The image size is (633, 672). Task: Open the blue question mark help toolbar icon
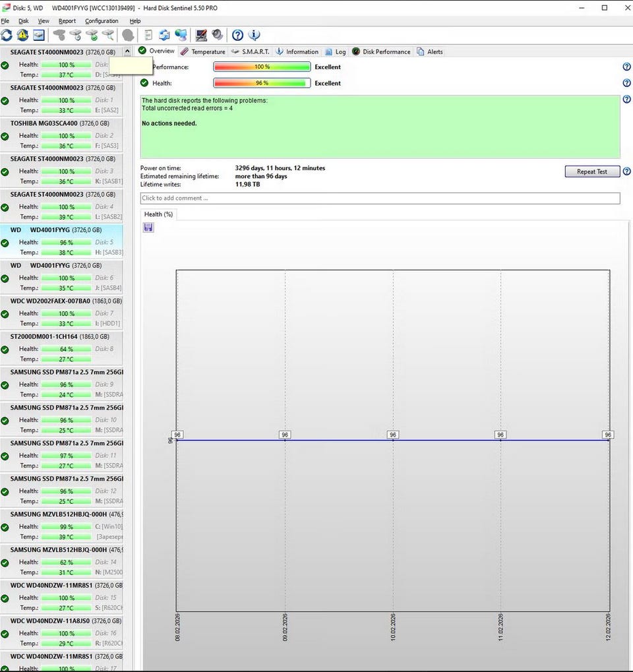[x=237, y=35]
